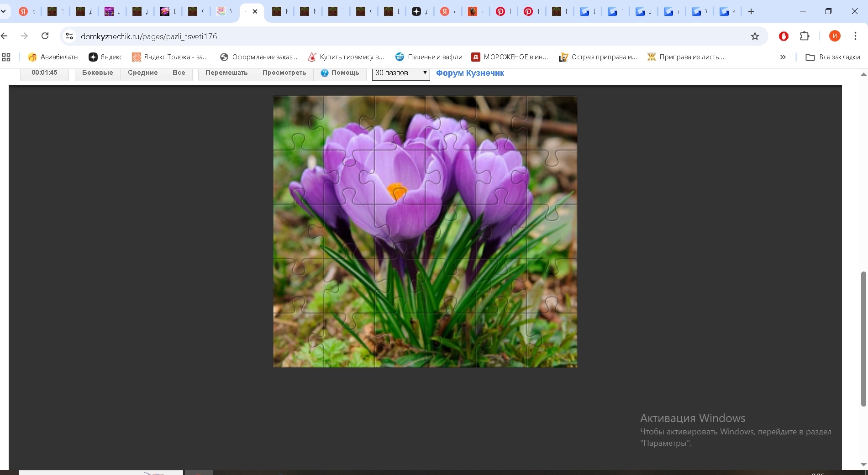Viewport: 868px width, 475px height.
Task: Shuffle pieces with Перемешать
Action: pos(226,73)
